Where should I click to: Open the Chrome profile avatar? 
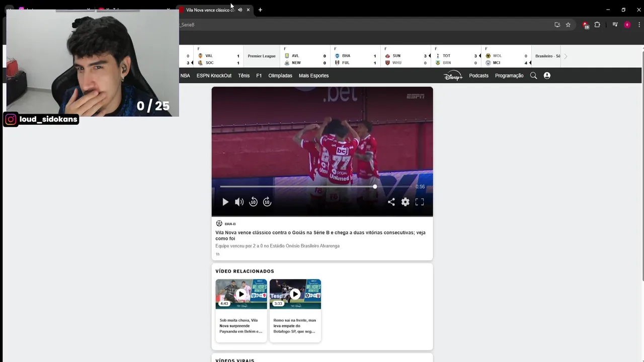pos(627,25)
